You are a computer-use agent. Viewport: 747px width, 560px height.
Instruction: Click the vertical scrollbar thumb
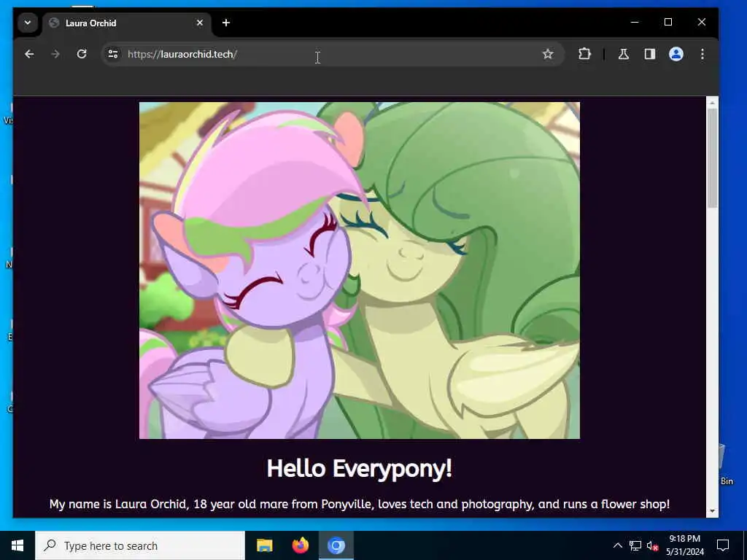click(x=712, y=158)
